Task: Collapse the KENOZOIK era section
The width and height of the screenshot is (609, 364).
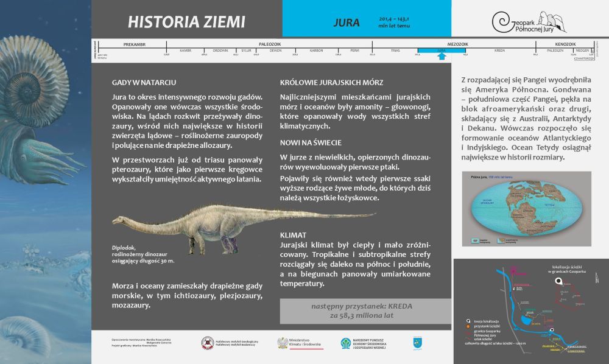Action: click(x=565, y=44)
